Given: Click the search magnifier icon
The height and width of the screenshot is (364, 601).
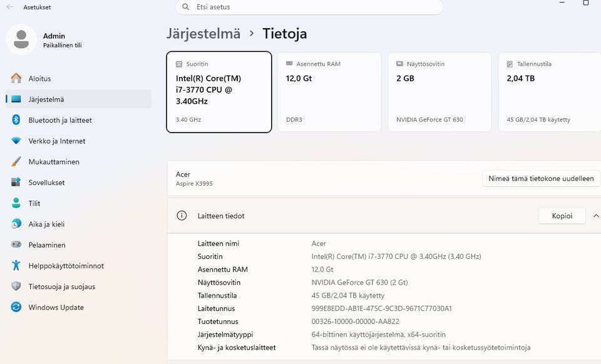Looking at the screenshot, I should click(186, 7).
